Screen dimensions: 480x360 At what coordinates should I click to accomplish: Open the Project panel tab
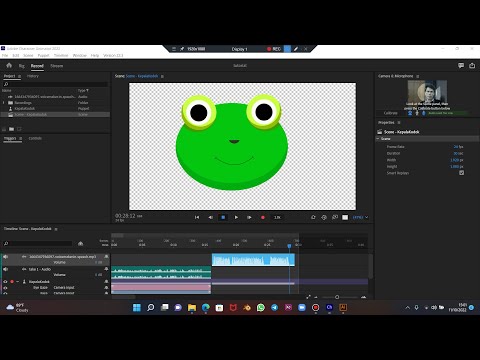click(9, 76)
